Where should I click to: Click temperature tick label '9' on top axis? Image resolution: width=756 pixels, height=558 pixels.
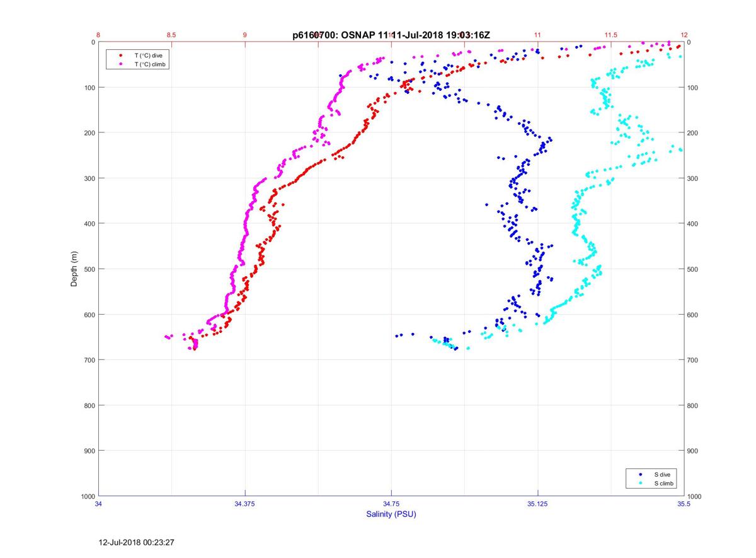coord(245,35)
